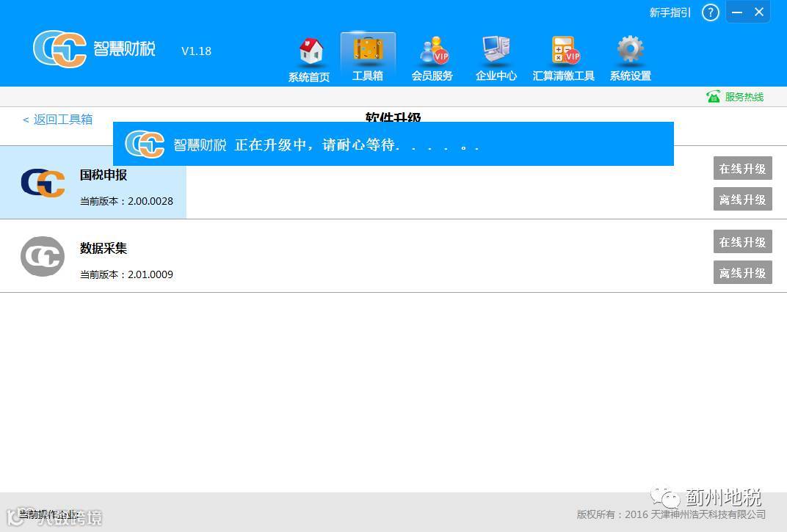
Task: Minimize the window
Action: tap(737, 12)
